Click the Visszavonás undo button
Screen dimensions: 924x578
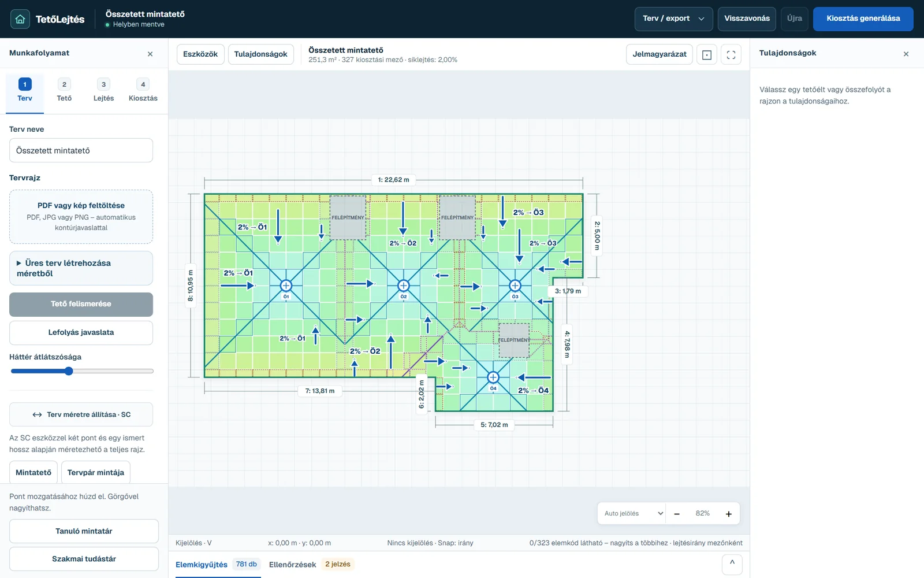(x=747, y=18)
